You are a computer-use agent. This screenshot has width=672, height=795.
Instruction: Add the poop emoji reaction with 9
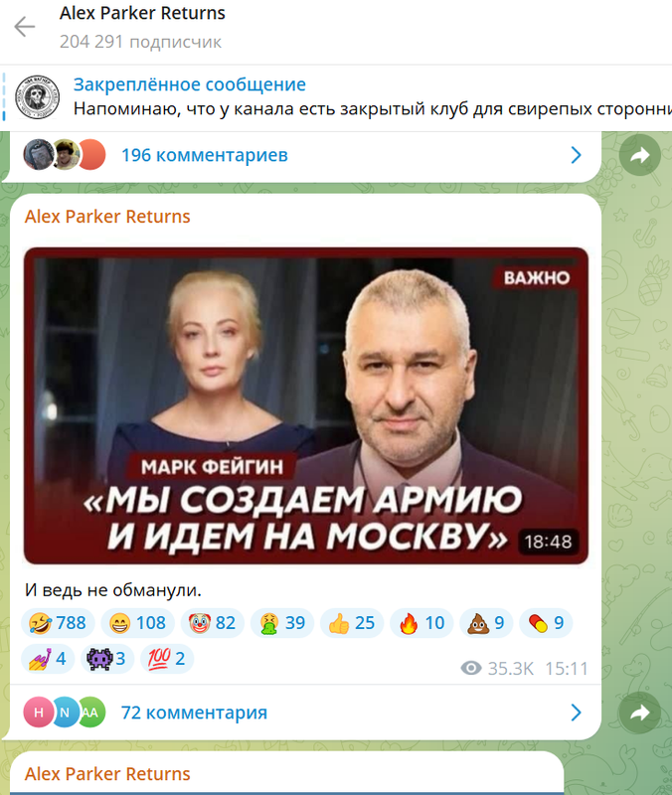pyautogui.click(x=486, y=623)
